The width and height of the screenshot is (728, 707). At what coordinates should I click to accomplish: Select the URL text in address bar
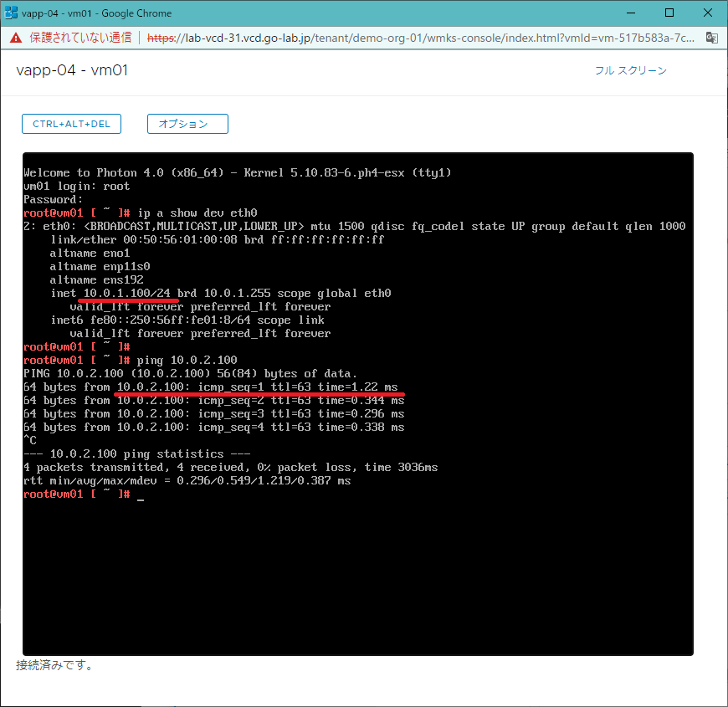pyautogui.click(x=421, y=38)
